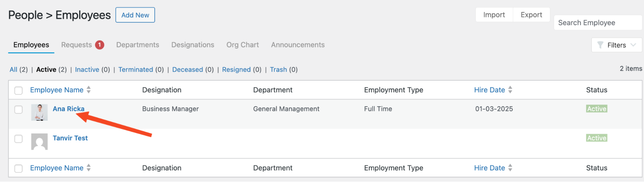Expand the Filters dropdown chevron

click(x=633, y=45)
